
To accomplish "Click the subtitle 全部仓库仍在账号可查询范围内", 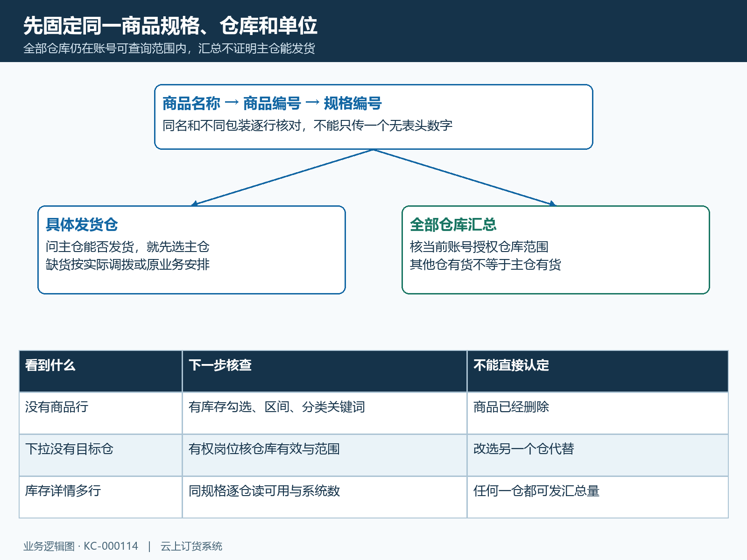I will [105, 49].
